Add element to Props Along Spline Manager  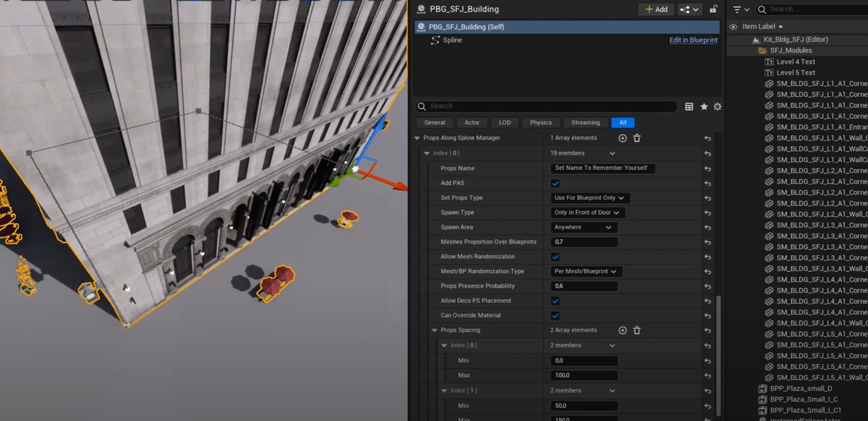coord(623,138)
